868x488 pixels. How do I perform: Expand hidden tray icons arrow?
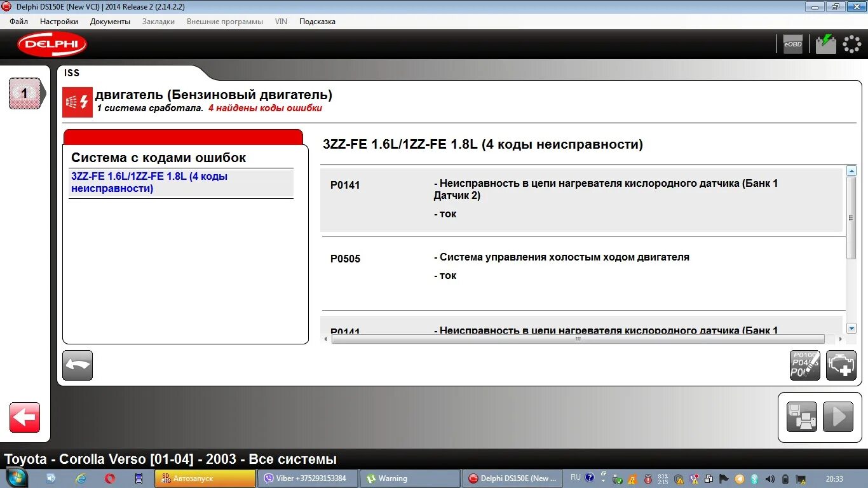(603, 480)
